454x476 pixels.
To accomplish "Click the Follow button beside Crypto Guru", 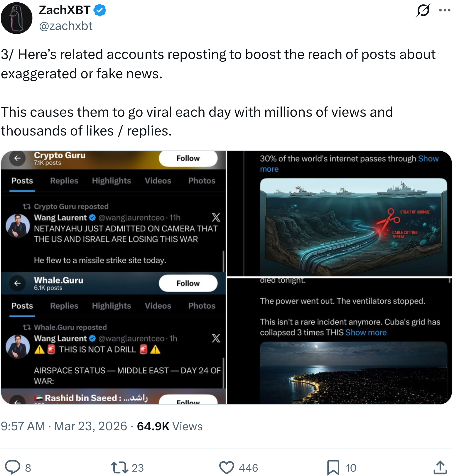I will pos(188,158).
